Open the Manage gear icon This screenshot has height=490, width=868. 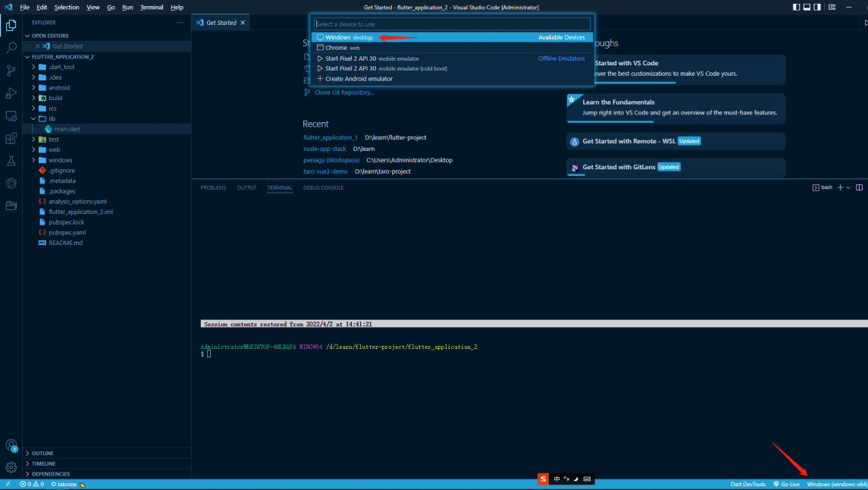(x=11, y=467)
